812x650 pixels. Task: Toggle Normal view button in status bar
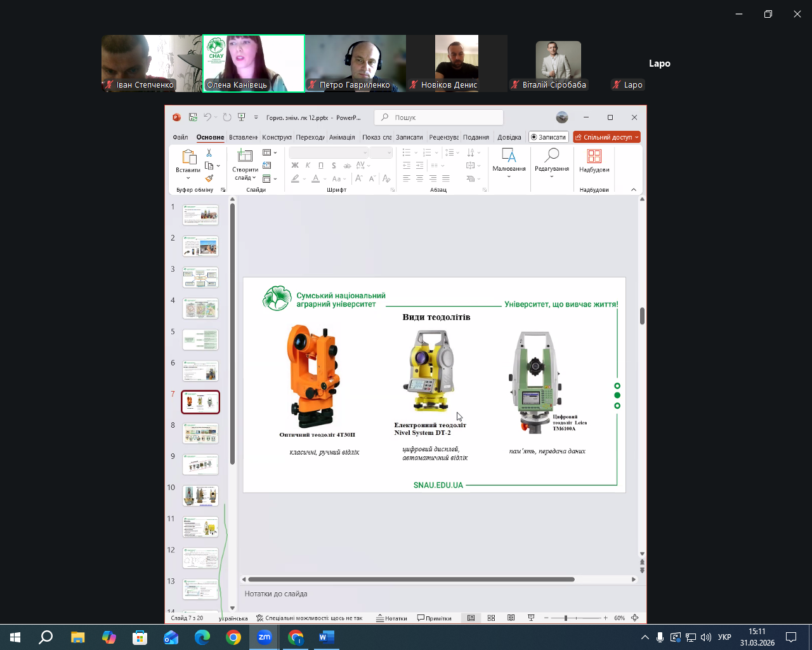point(471,618)
